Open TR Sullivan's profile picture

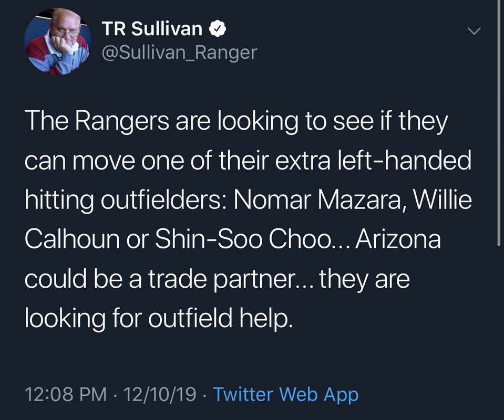tap(58, 42)
